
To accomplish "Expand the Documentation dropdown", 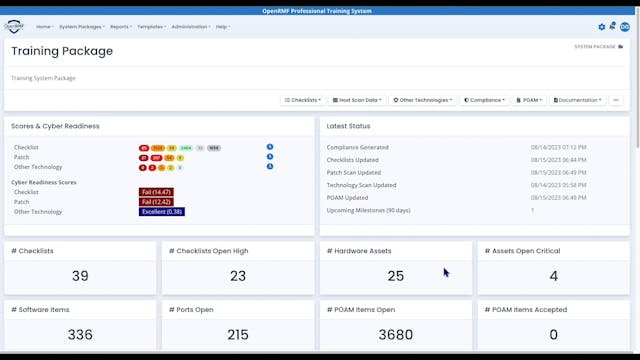I will click(x=578, y=100).
